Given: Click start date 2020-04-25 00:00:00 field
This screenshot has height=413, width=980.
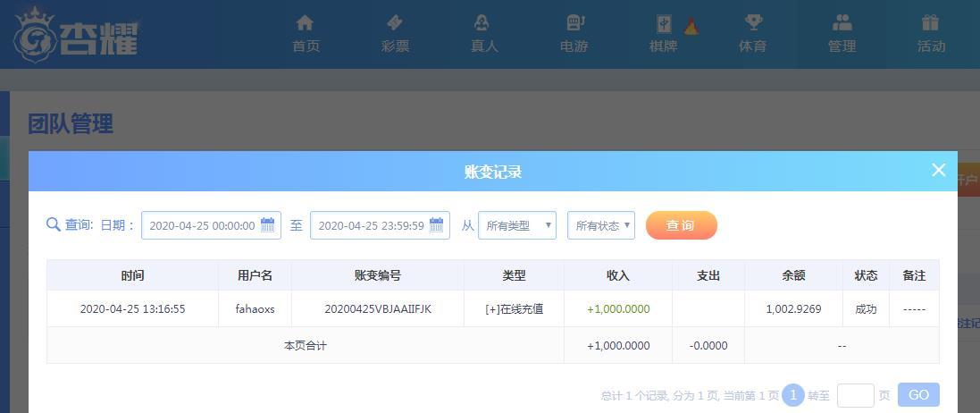Looking at the screenshot, I should click(211, 225).
